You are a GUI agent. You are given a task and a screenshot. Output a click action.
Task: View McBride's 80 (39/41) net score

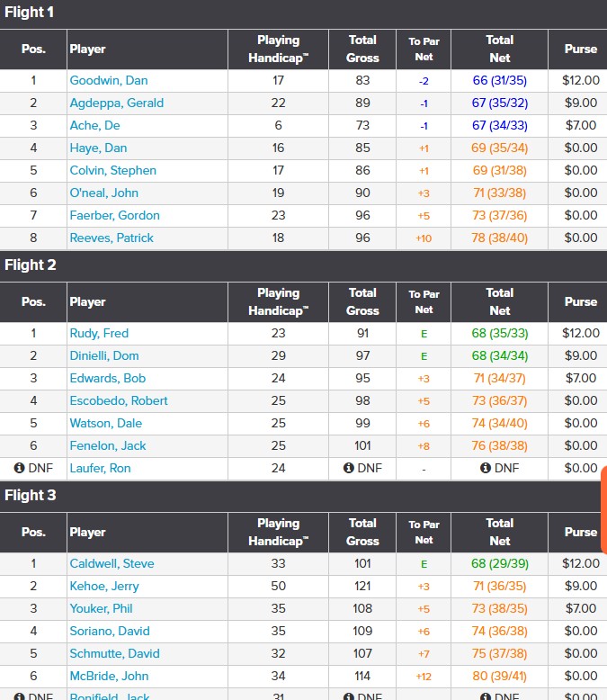499,676
